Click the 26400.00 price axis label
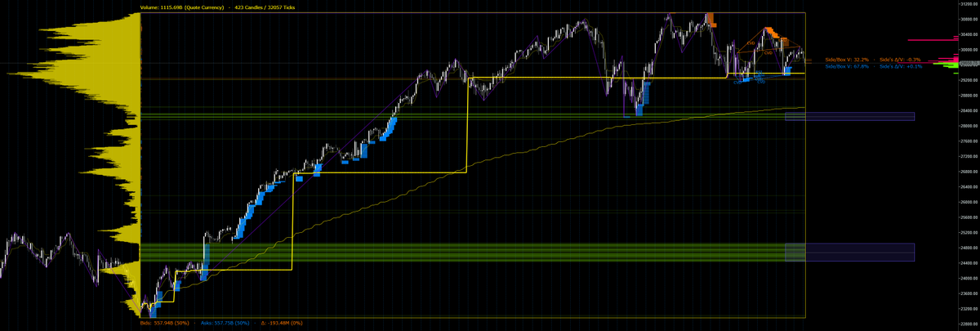 pyautogui.click(x=969, y=186)
